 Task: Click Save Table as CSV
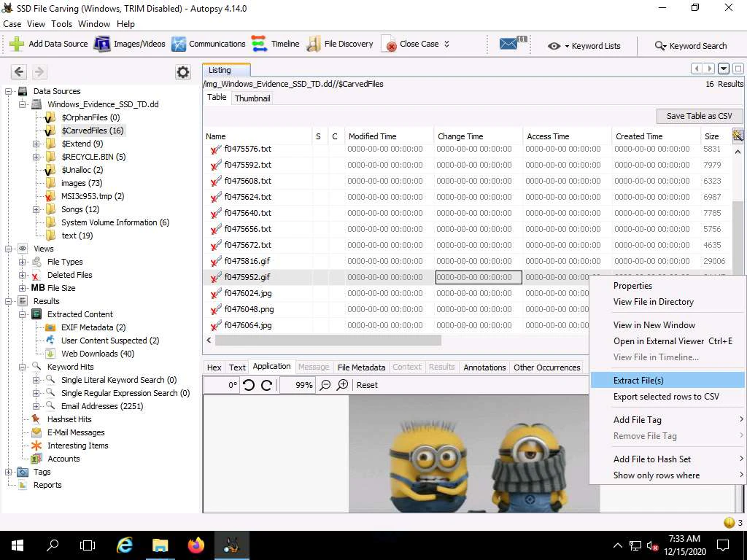[x=699, y=116]
